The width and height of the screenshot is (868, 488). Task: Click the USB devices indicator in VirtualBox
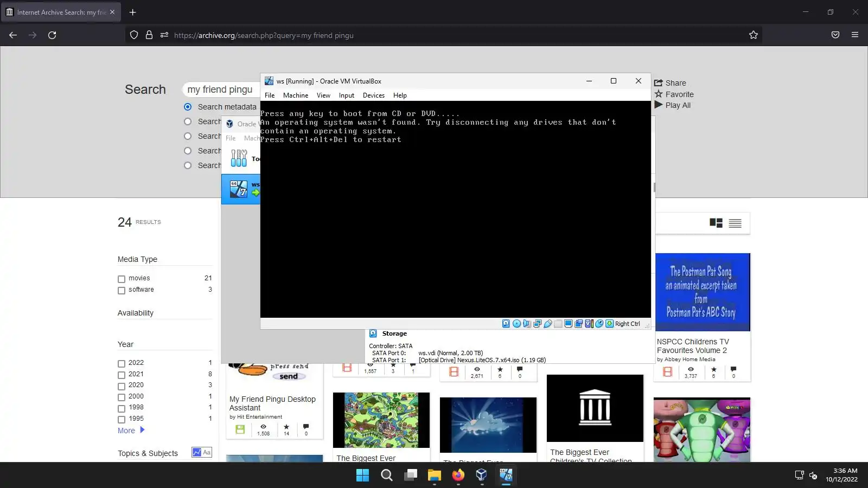[547, 324]
